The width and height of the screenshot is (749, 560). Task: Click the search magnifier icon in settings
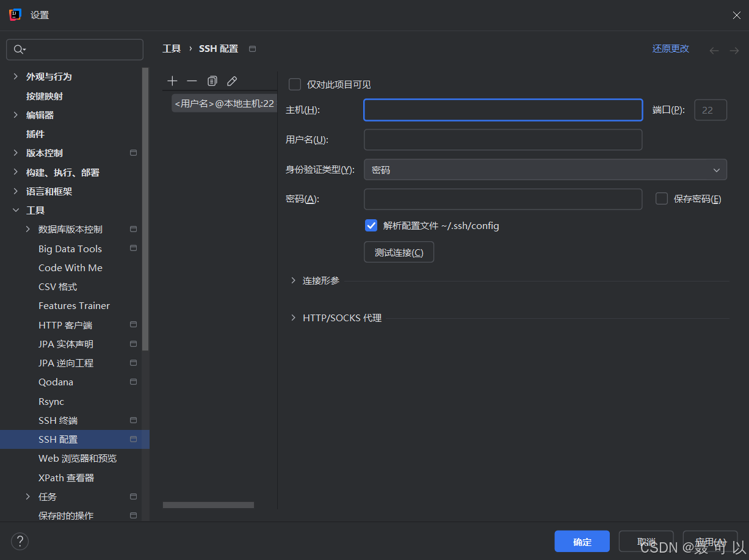pos(20,49)
